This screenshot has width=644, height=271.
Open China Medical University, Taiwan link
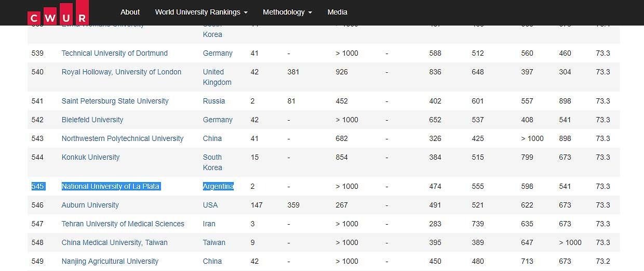pyautogui.click(x=115, y=242)
